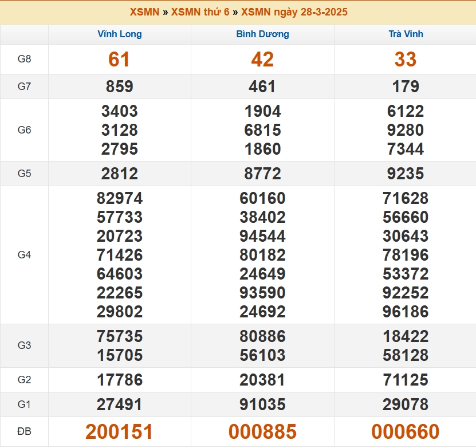This screenshot has height=448, width=476.
Task: Click G4 number 29802
Action: click(x=120, y=312)
